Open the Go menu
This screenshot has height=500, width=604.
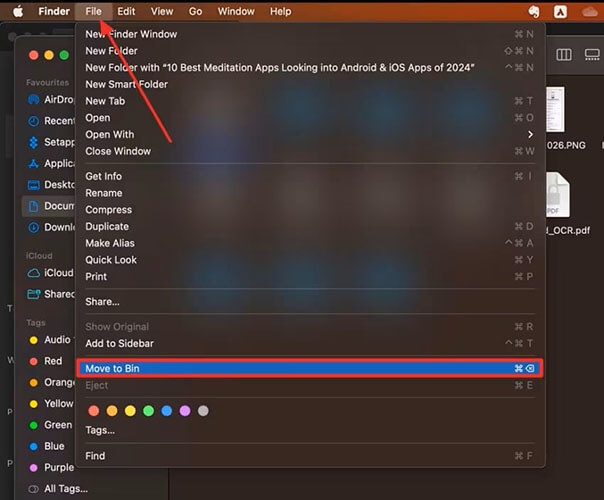[195, 12]
